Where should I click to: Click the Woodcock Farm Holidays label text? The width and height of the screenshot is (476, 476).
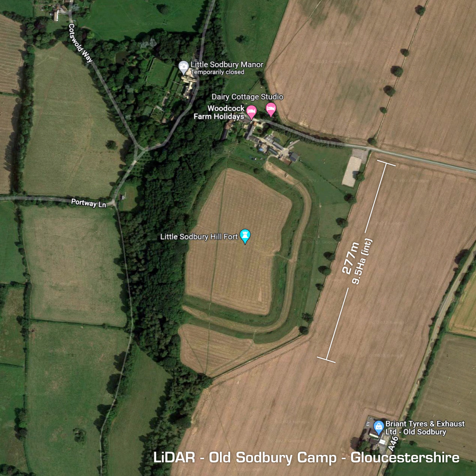[219, 112]
